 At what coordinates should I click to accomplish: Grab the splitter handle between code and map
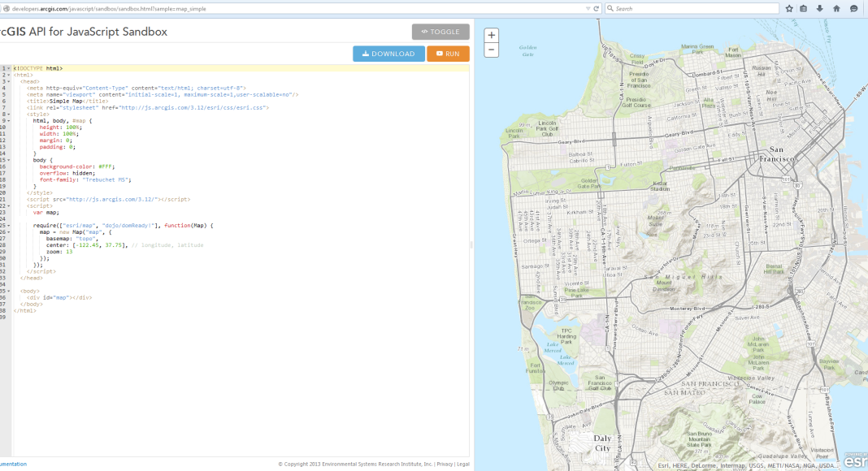pyautogui.click(x=471, y=244)
